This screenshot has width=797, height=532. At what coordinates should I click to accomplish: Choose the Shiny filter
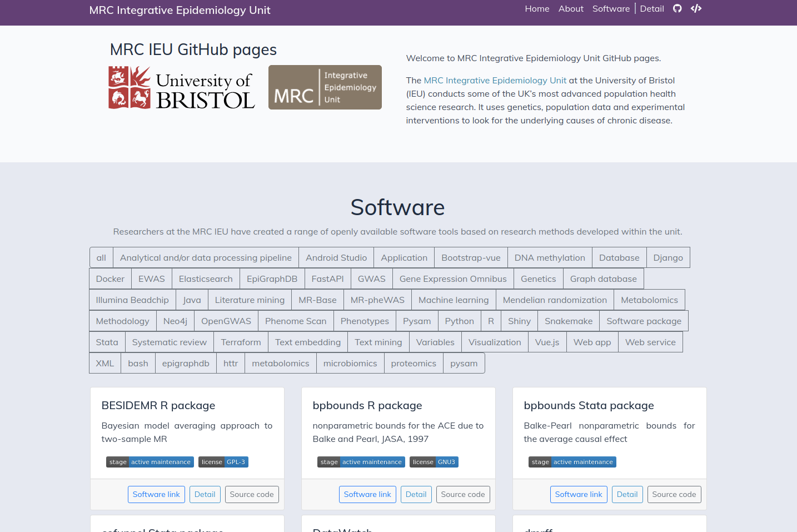point(519,321)
